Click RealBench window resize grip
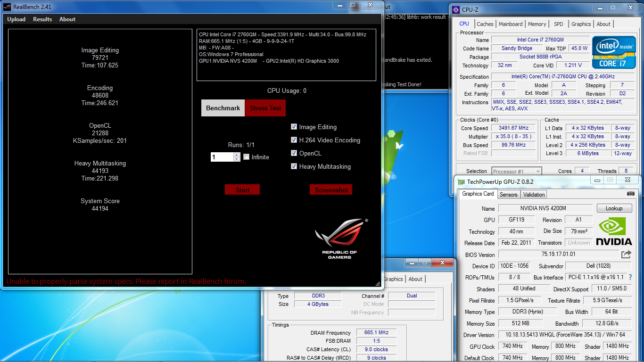This screenshot has width=644, height=362. click(x=378, y=284)
